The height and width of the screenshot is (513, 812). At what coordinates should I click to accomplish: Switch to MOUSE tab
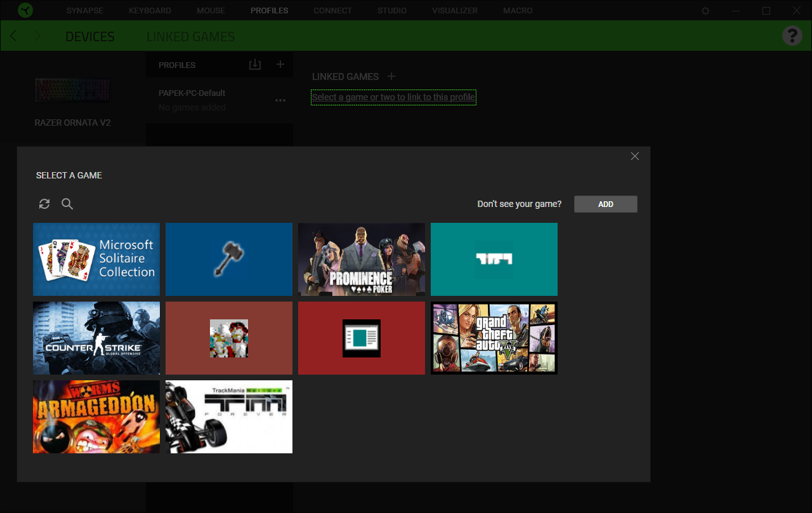pos(211,11)
